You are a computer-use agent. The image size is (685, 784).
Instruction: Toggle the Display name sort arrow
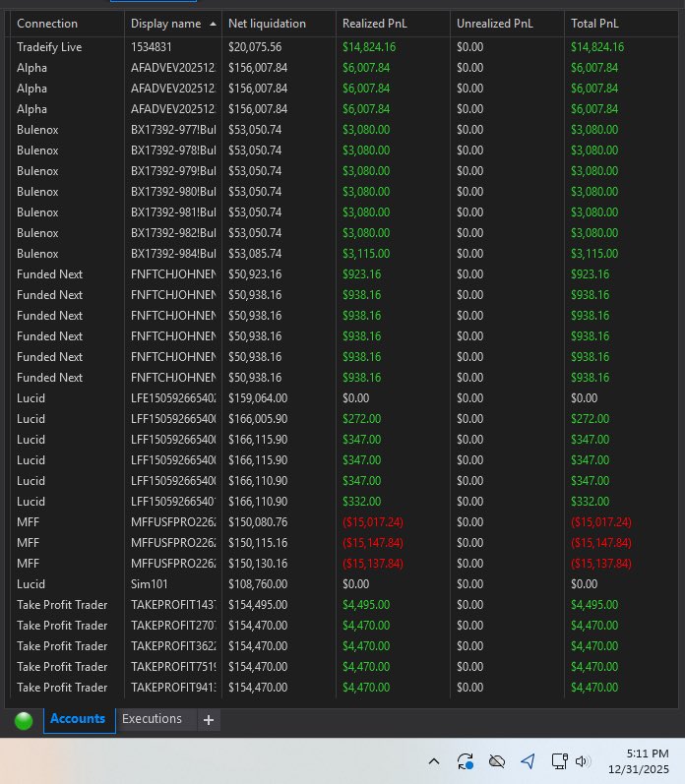pos(214,24)
